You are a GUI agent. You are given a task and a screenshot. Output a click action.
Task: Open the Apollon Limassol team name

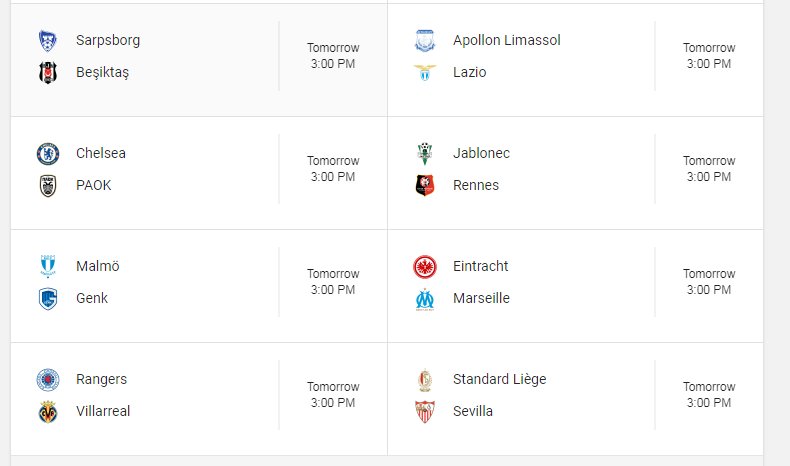tap(506, 40)
